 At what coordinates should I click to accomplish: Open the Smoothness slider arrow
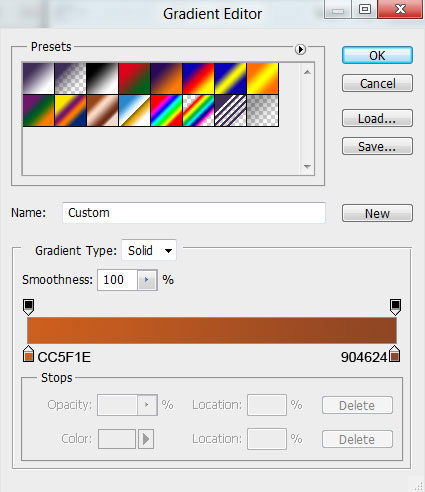[147, 280]
